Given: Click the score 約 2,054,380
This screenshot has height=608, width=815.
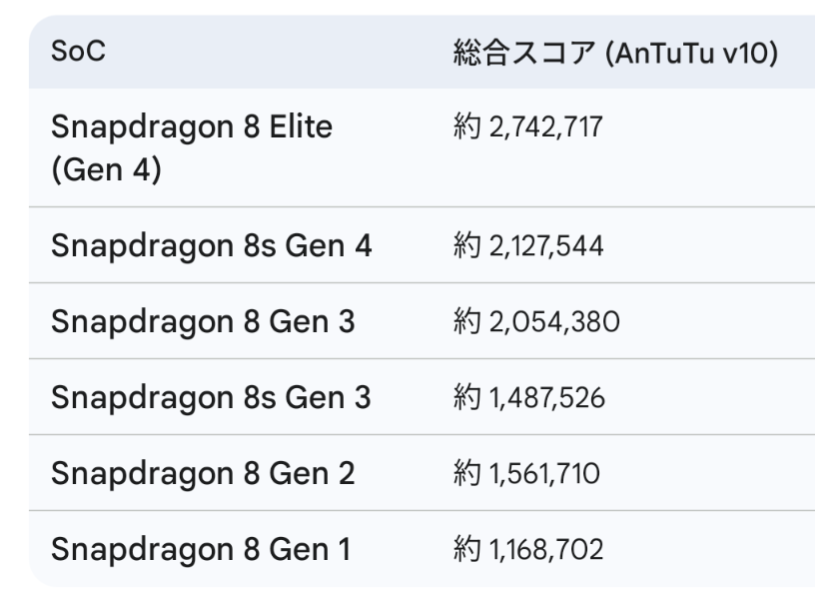Looking at the screenshot, I should 536,321.
